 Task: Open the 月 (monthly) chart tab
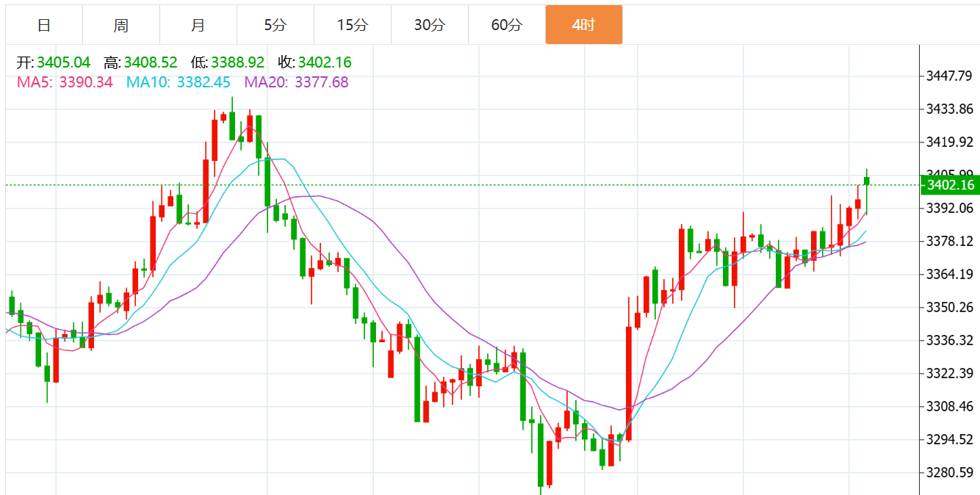(198, 25)
